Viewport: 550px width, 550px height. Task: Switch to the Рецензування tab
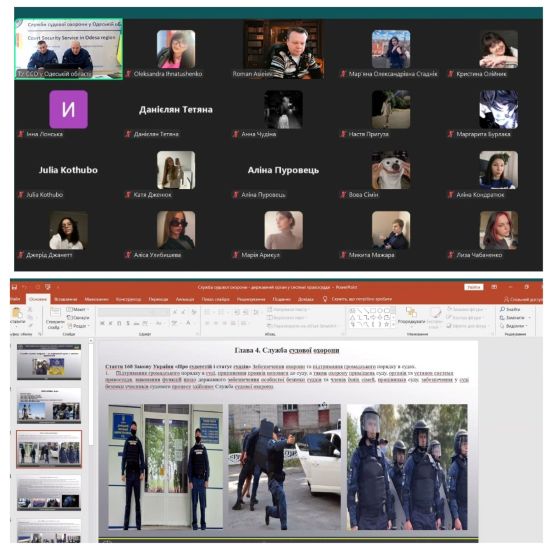[251, 299]
